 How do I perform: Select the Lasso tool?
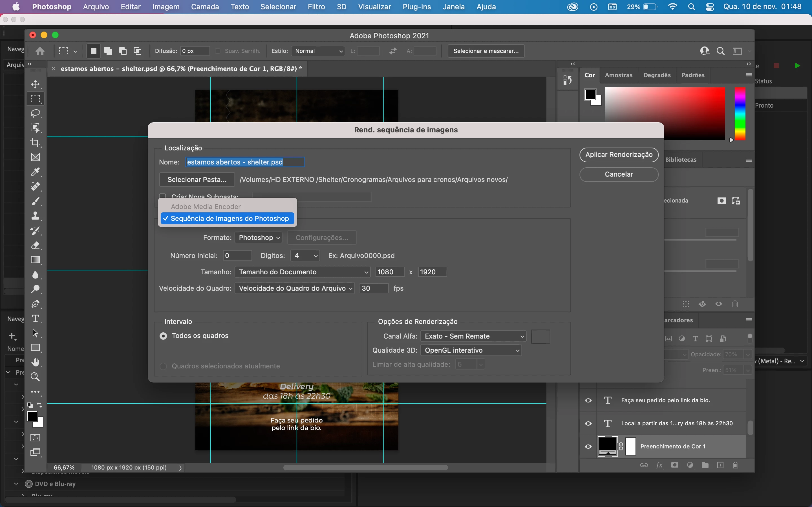35,113
